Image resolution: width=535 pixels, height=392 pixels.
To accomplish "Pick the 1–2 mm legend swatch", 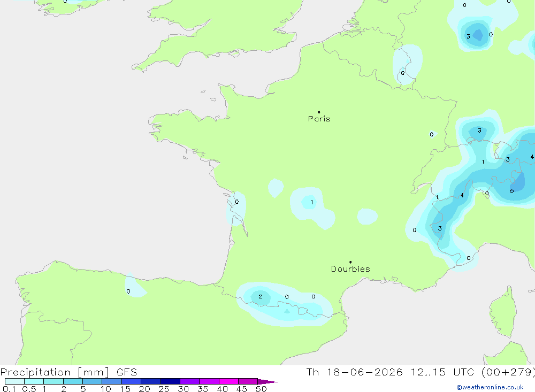I will pos(53,381).
